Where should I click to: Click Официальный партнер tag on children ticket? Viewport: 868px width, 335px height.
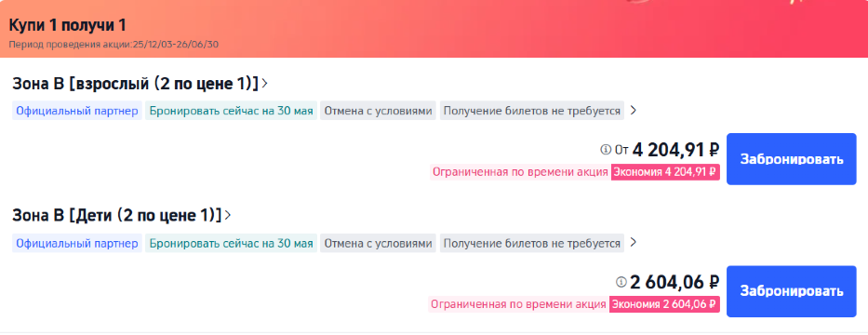click(77, 243)
